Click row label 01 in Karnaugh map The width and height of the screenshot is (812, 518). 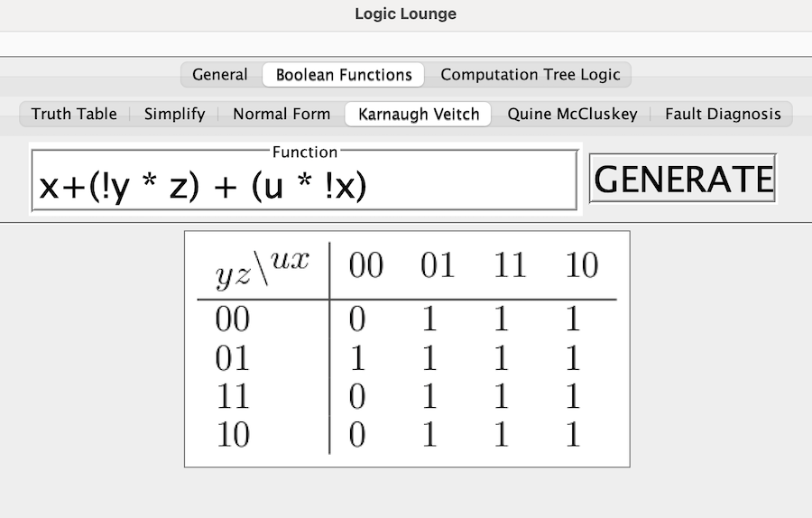point(233,358)
